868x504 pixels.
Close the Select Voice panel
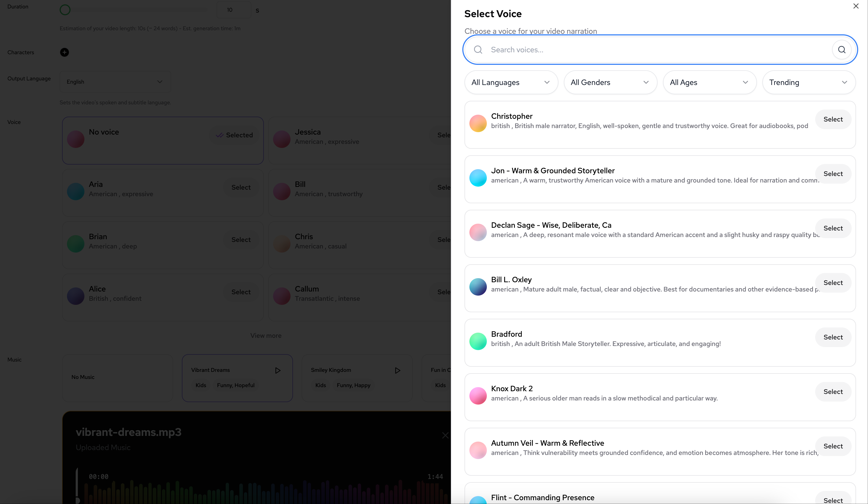(x=855, y=6)
